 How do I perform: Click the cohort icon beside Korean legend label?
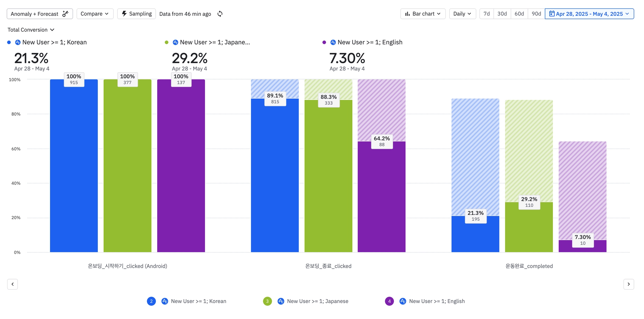(x=164, y=301)
